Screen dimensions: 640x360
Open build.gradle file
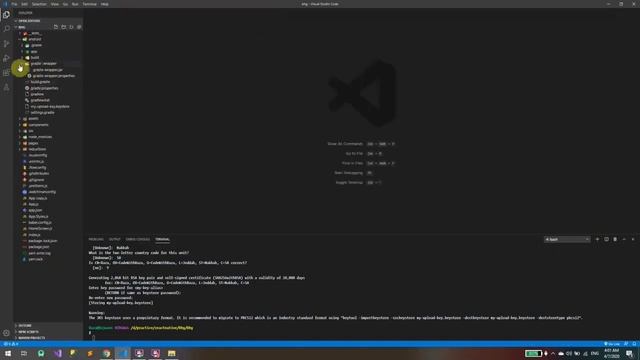pos(40,82)
